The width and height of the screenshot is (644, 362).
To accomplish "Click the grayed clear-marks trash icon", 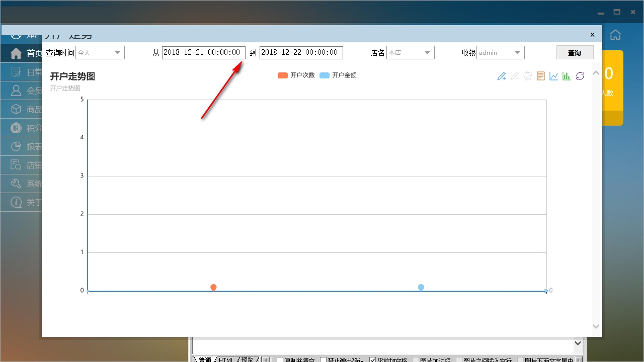I will tap(528, 76).
